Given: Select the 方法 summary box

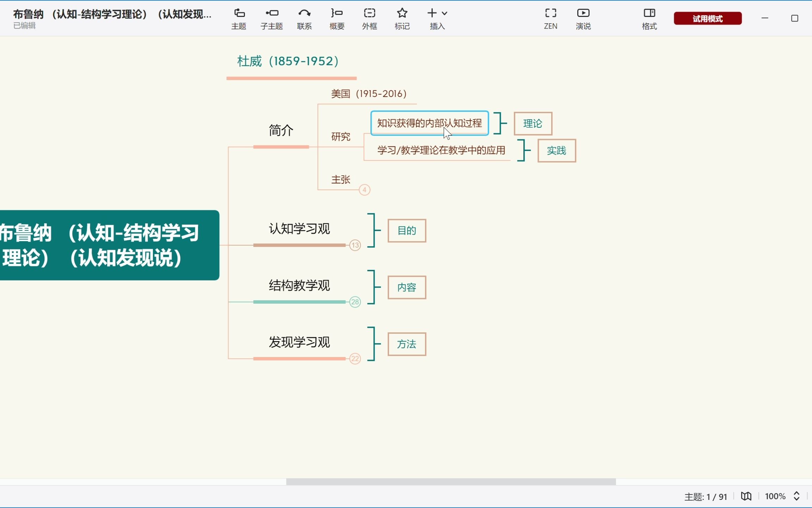Looking at the screenshot, I should tap(407, 344).
